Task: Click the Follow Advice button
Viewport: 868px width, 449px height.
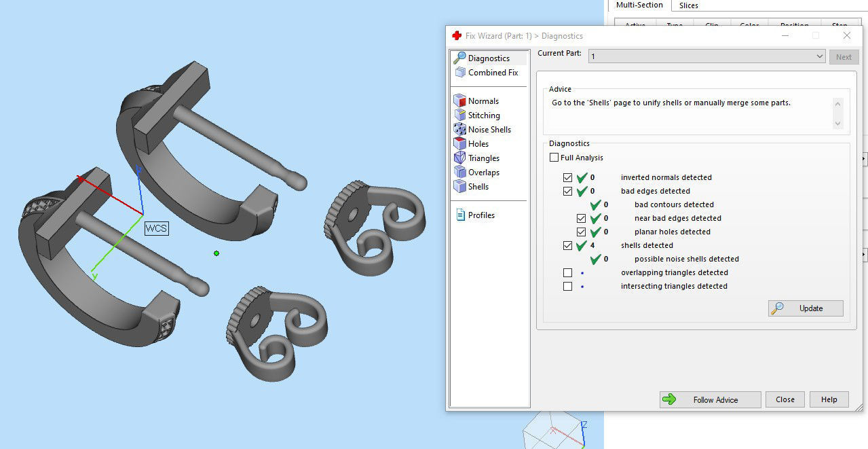Action: coord(710,399)
